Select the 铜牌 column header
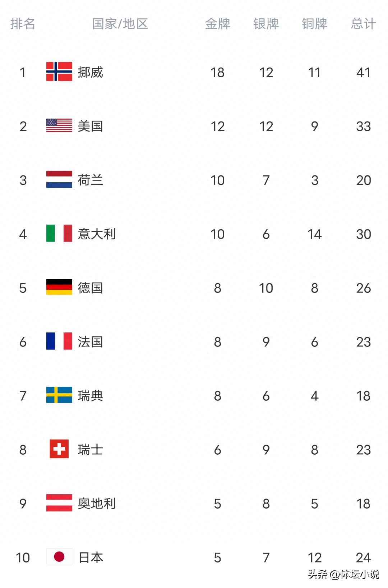This screenshot has height=588, width=388. (314, 24)
